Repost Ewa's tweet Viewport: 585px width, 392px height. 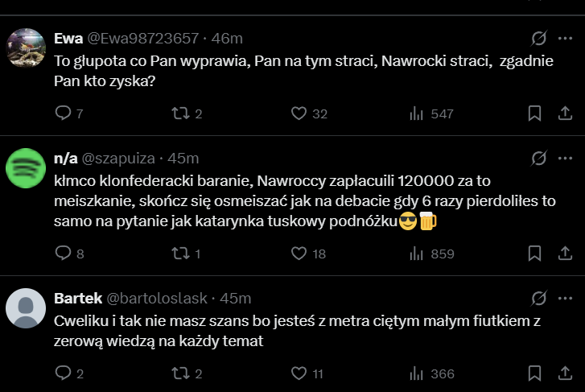(x=179, y=113)
